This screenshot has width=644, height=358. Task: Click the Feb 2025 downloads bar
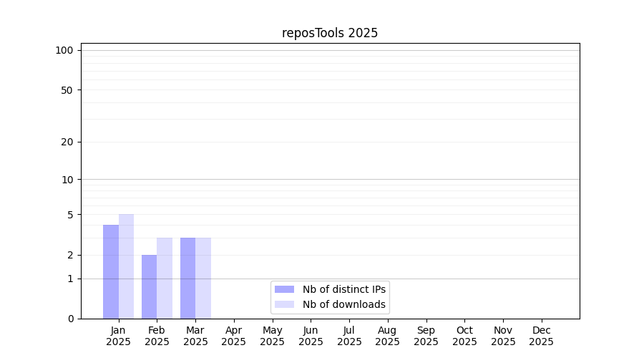point(165,278)
